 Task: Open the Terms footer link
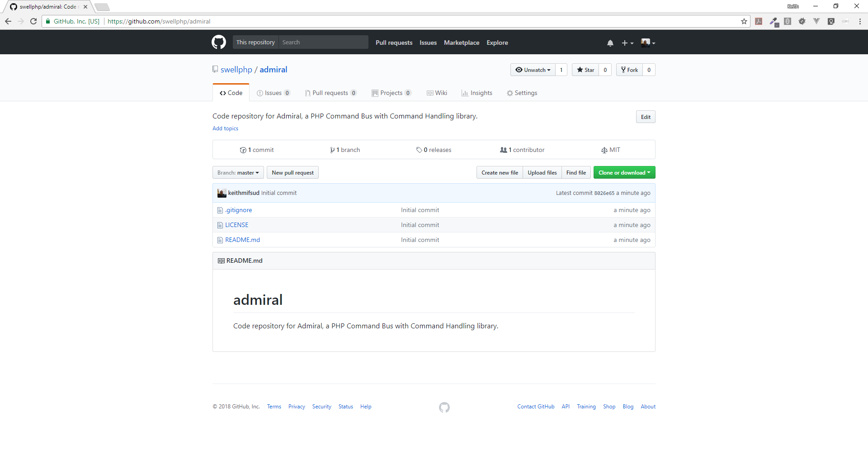(x=274, y=407)
